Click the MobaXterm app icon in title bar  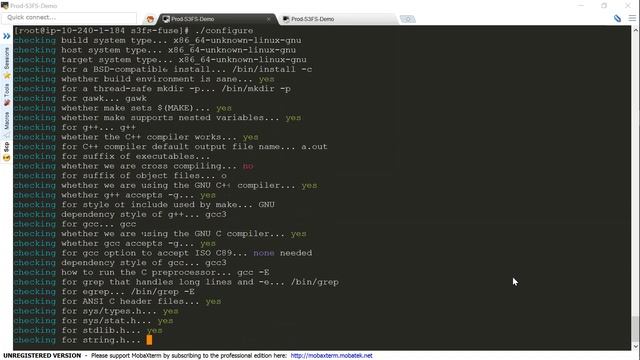tap(4, 6)
